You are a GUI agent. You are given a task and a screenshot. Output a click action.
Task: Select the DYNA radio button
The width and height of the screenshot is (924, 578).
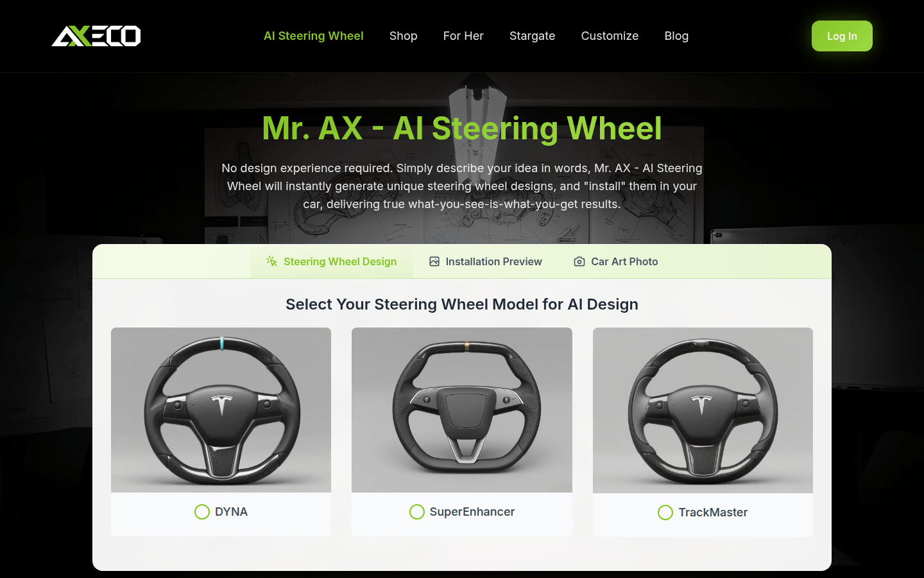point(202,512)
